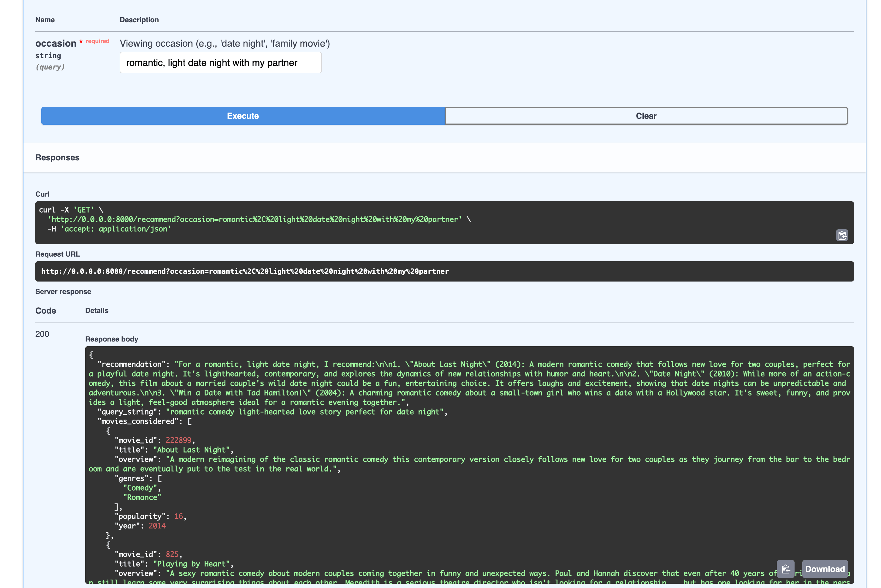
Task: Click the Description column header
Action: [x=139, y=20]
